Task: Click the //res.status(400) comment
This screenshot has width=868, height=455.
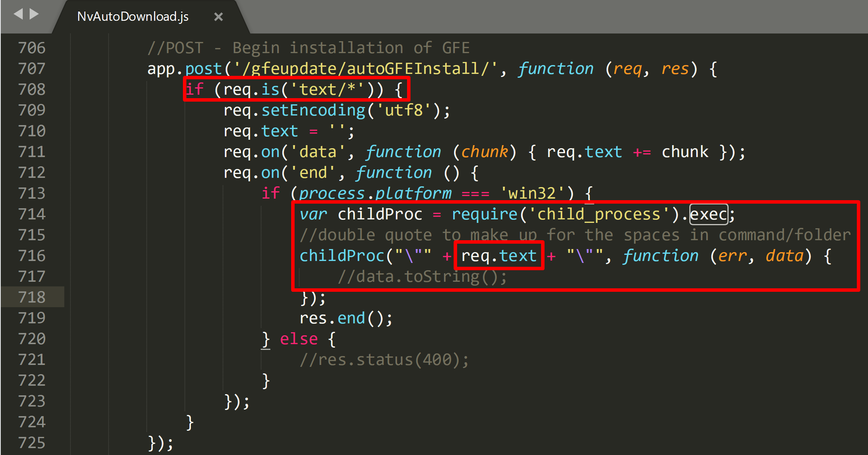Action: click(384, 360)
